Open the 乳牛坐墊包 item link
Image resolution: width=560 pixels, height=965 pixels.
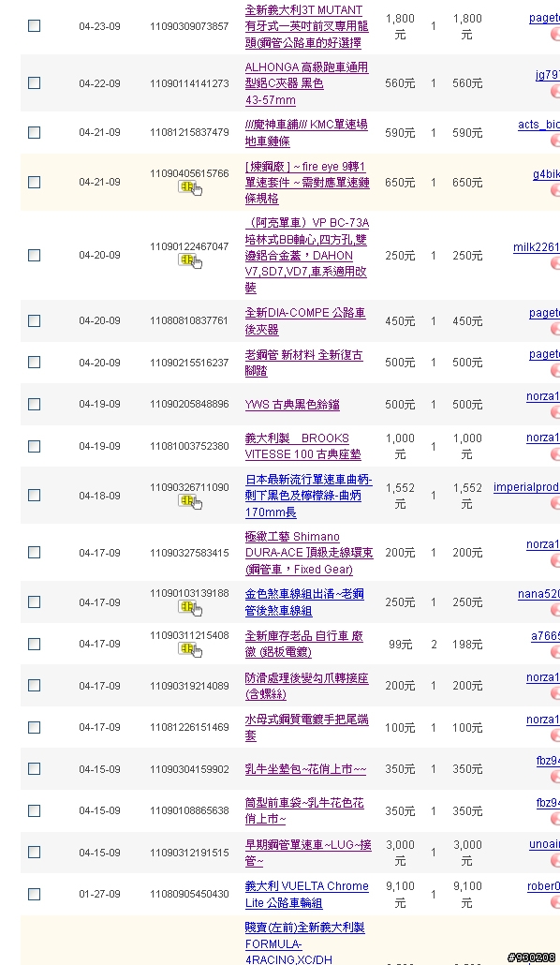click(306, 769)
